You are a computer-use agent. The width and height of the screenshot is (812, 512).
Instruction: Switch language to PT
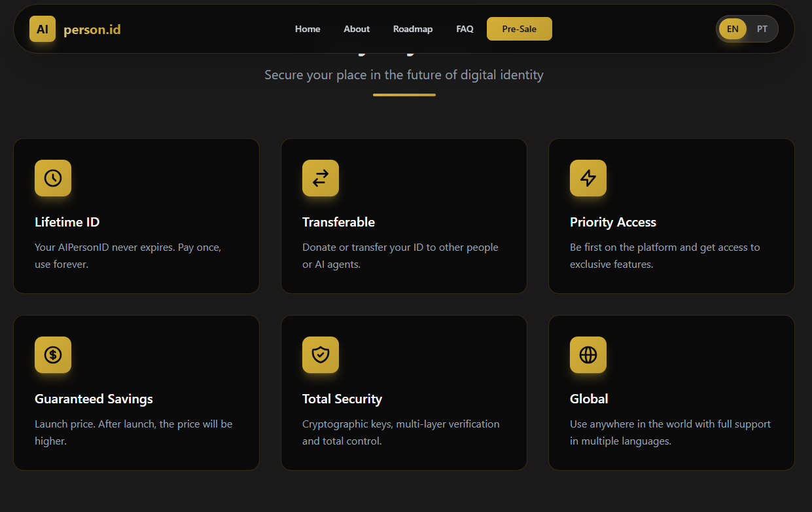point(762,29)
